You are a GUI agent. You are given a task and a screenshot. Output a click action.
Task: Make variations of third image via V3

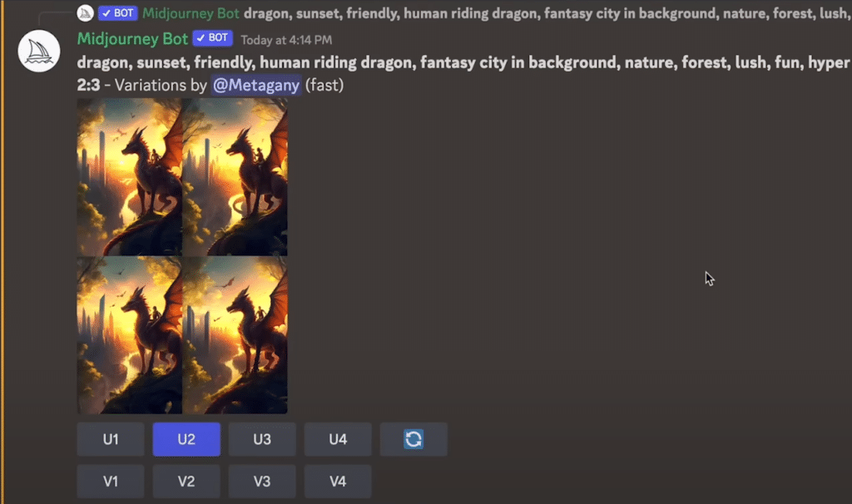point(262,482)
